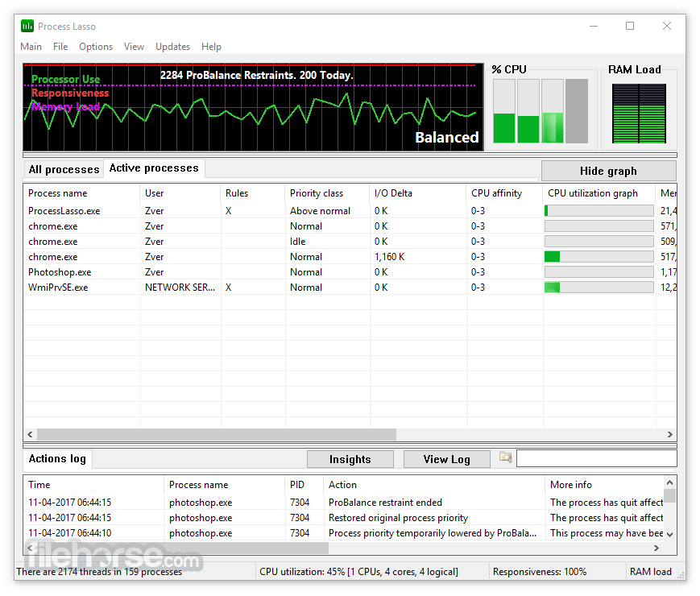Sort by Process name column header
This screenshot has width=700, height=596.
pos(81,193)
